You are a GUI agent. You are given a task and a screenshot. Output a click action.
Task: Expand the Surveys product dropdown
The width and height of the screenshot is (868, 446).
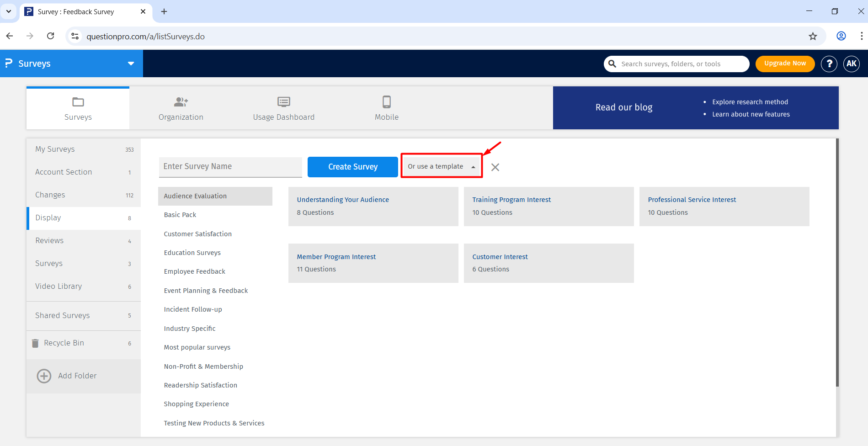click(x=131, y=64)
